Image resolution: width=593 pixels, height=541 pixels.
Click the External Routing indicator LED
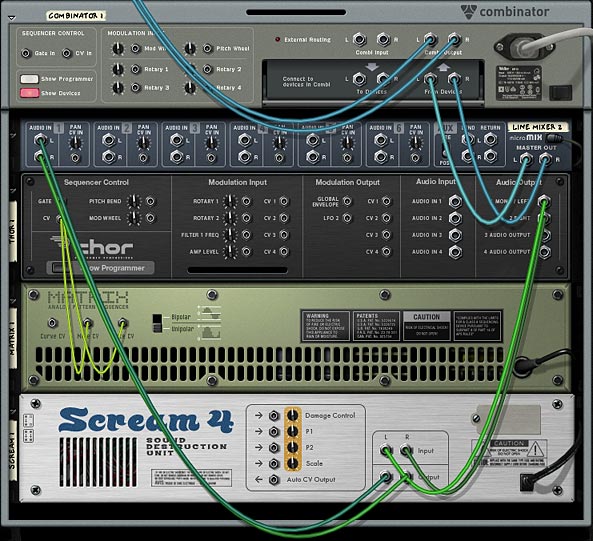[278, 39]
